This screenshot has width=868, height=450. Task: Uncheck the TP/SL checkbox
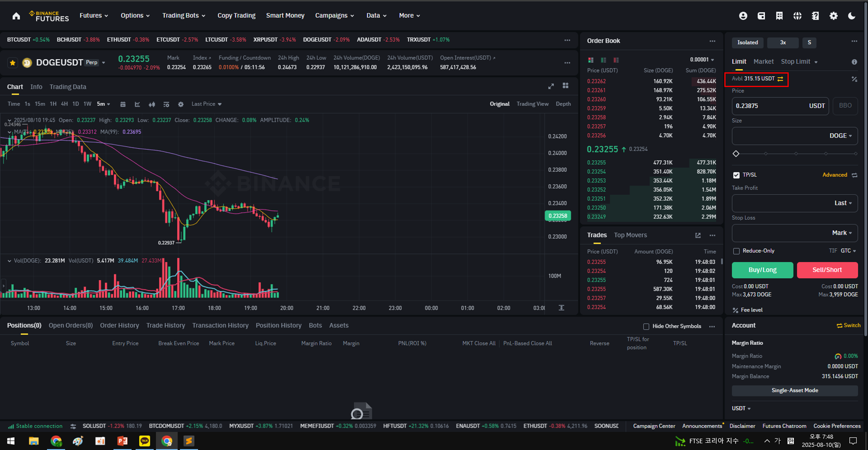coord(736,175)
